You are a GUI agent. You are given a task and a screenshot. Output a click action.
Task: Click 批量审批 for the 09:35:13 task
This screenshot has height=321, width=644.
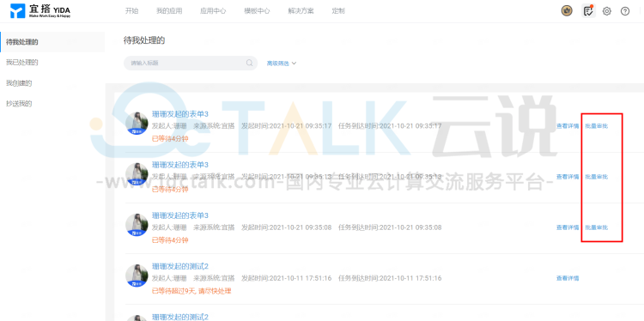(597, 177)
